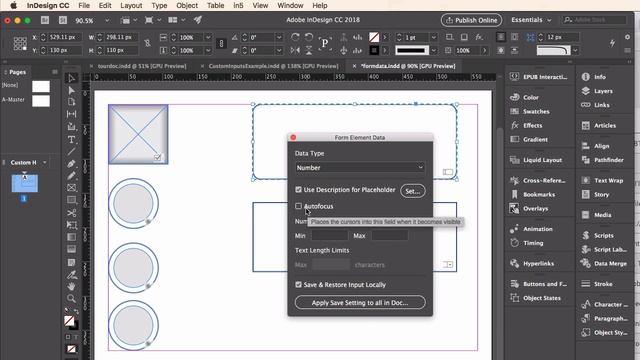Toggle Use Description for Placeholder checkbox
The width and height of the screenshot is (640, 360).
(x=298, y=190)
